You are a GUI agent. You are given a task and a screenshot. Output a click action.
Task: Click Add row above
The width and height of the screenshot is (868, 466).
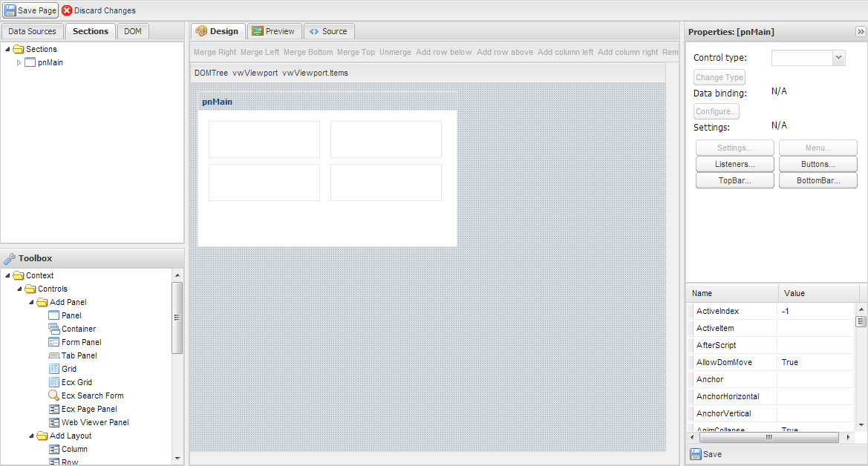[x=505, y=52]
